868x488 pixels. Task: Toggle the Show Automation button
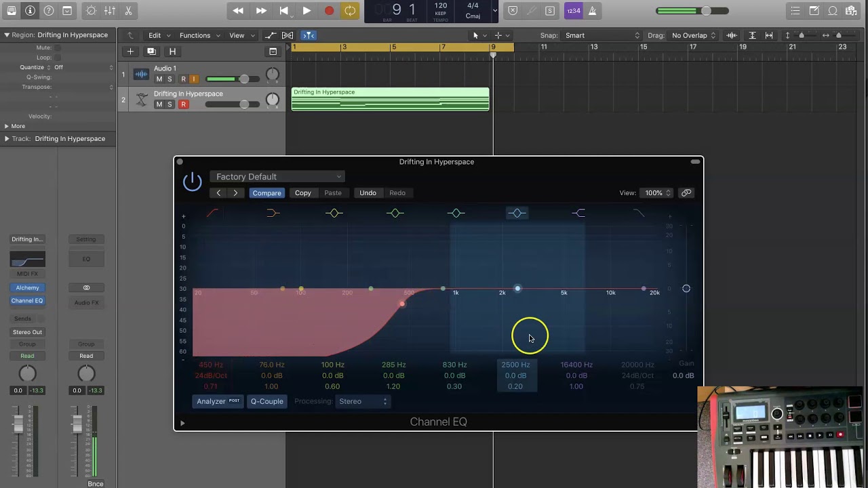[271, 35]
